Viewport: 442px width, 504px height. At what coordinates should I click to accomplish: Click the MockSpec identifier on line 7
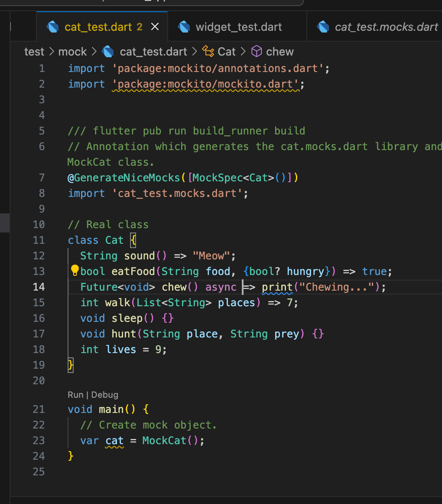[x=218, y=178]
